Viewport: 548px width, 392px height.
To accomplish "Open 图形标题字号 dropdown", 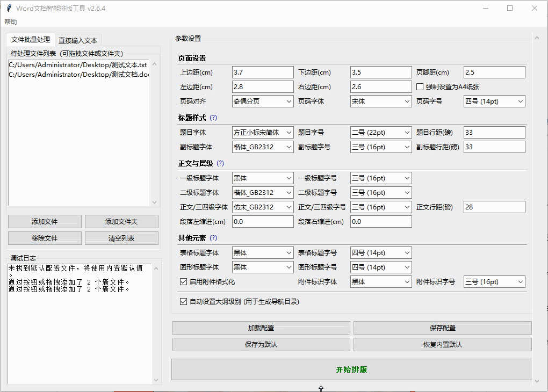I will [x=381, y=267].
